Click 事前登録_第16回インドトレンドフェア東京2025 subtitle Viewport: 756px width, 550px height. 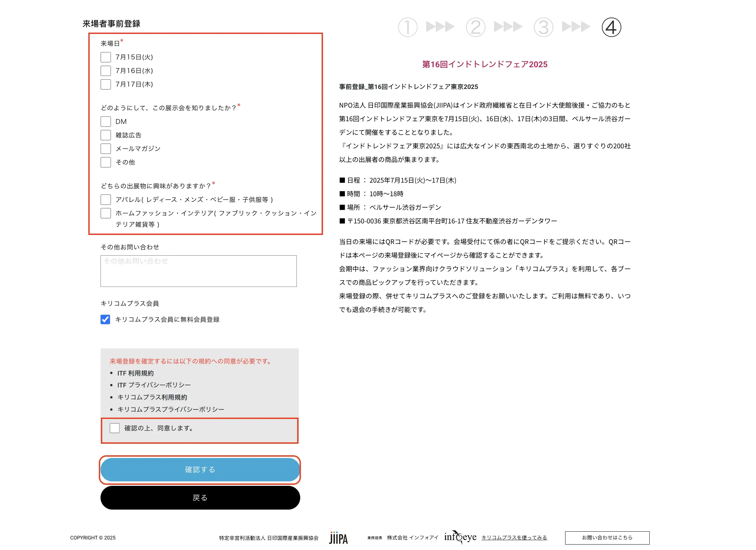tap(409, 87)
